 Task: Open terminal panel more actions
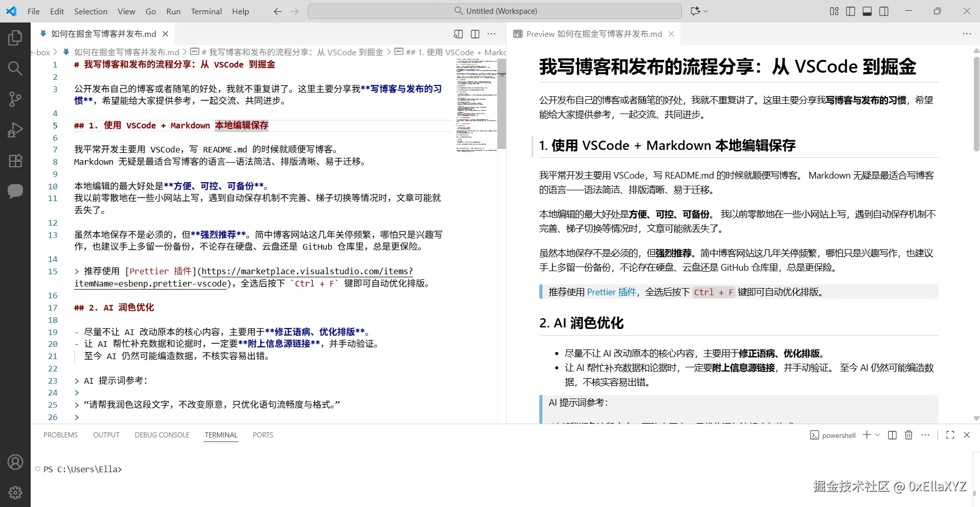pyautogui.click(x=925, y=435)
